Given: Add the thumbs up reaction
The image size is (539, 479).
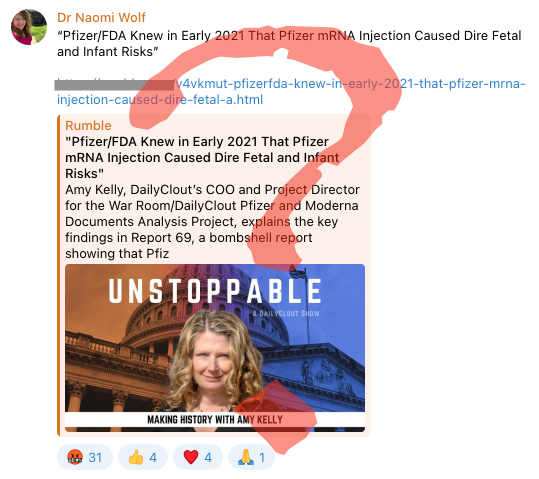Looking at the screenshot, I should (x=136, y=458).
